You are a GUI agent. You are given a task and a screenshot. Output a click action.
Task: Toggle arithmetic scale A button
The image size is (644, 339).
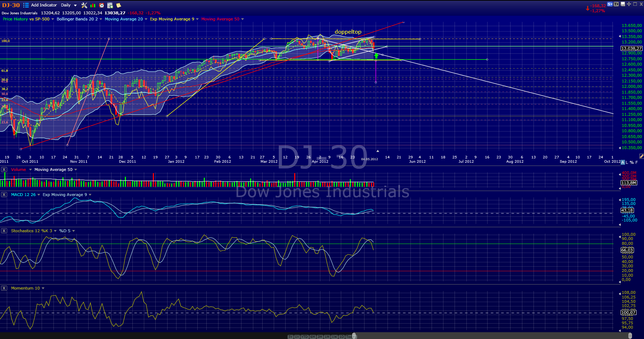[x=622, y=162]
